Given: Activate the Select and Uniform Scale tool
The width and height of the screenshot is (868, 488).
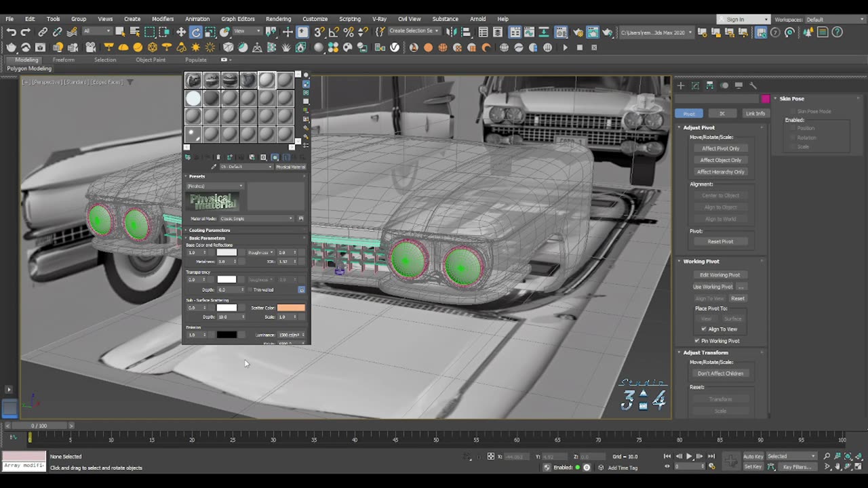Looking at the screenshot, I should coord(210,32).
